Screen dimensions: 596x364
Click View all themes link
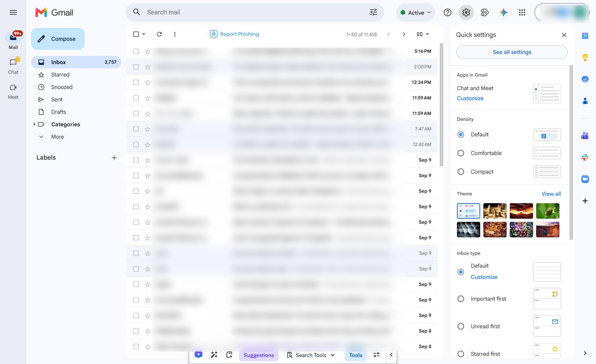[x=551, y=194]
